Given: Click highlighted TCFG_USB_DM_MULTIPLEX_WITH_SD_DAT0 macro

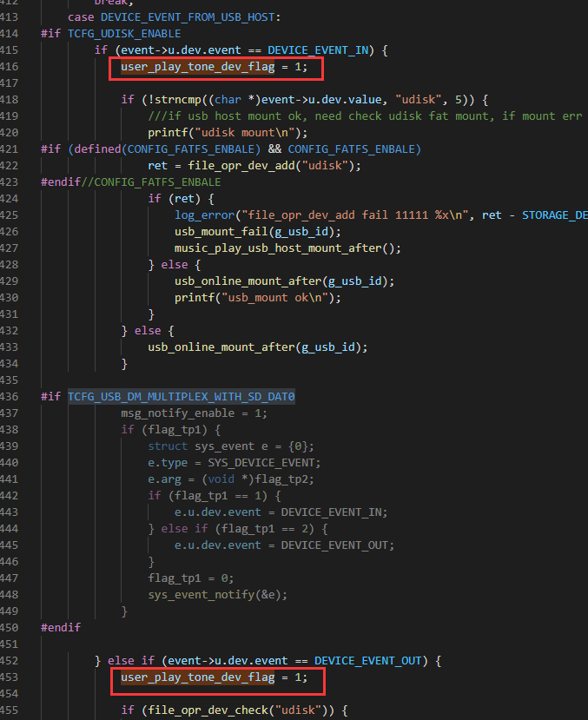Looking at the screenshot, I should (x=182, y=397).
